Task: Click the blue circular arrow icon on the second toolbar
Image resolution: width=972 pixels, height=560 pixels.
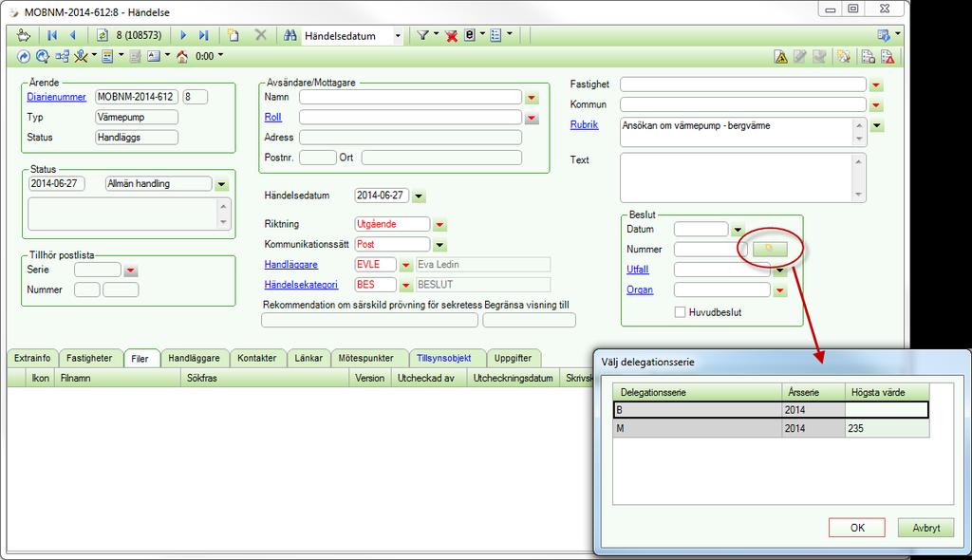Action: [23, 56]
